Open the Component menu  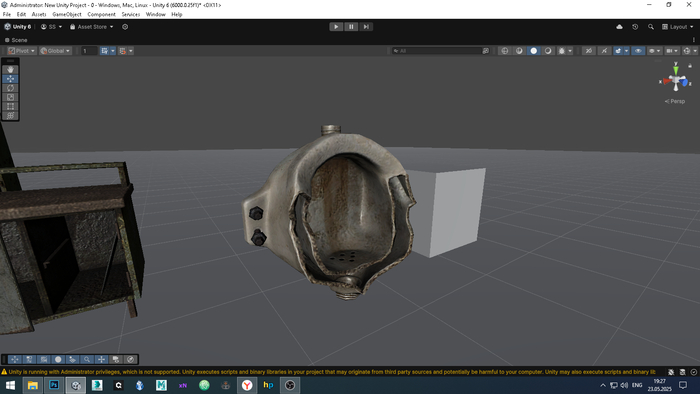(101, 14)
